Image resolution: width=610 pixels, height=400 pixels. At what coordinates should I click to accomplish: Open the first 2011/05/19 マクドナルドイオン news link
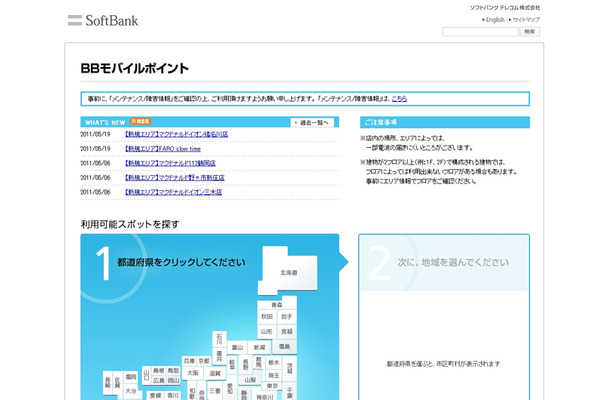point(176,134)
